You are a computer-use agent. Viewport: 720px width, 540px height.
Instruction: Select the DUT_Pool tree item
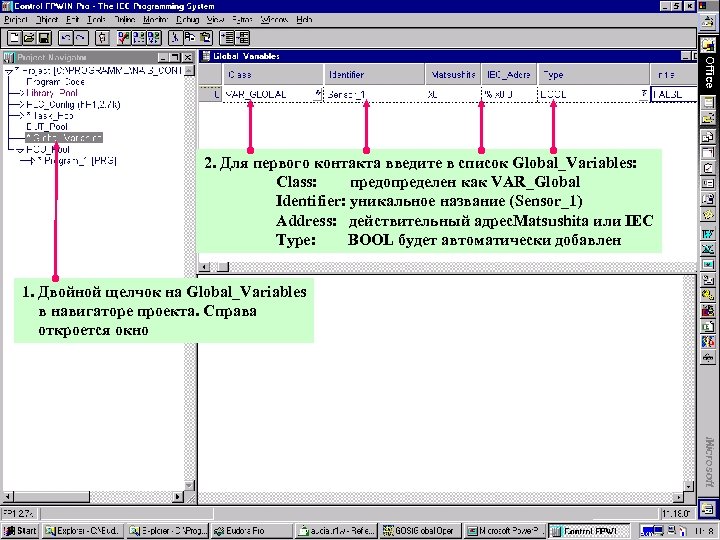[x=46, y=127]
